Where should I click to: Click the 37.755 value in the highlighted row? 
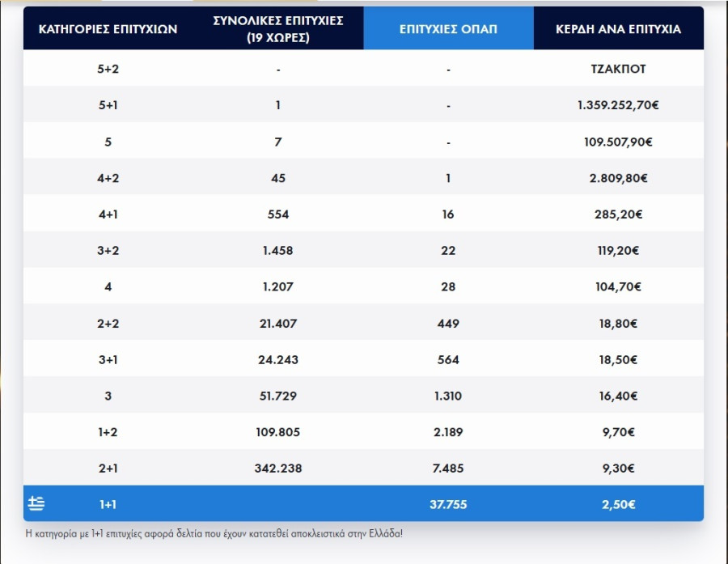(x=448, y=505)
